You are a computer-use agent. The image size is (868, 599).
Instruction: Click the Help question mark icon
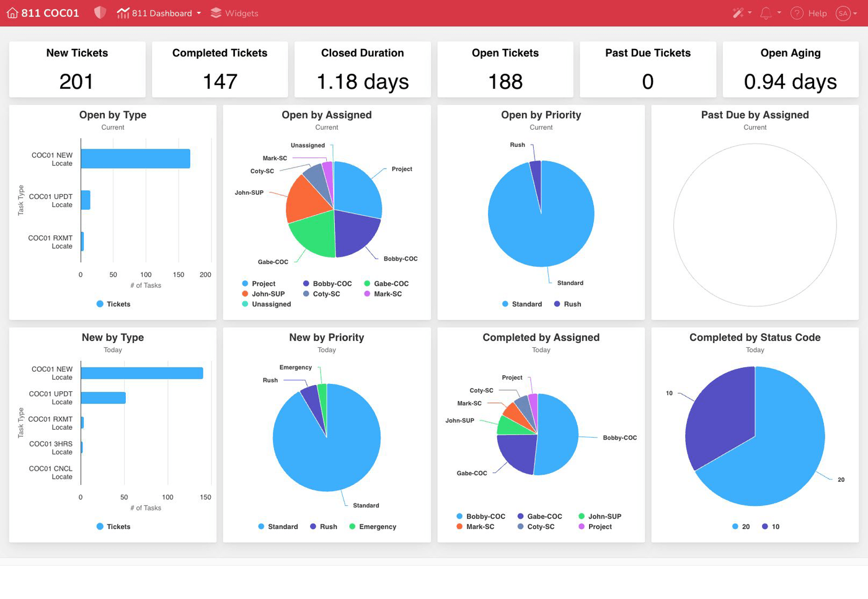point(797,13)
